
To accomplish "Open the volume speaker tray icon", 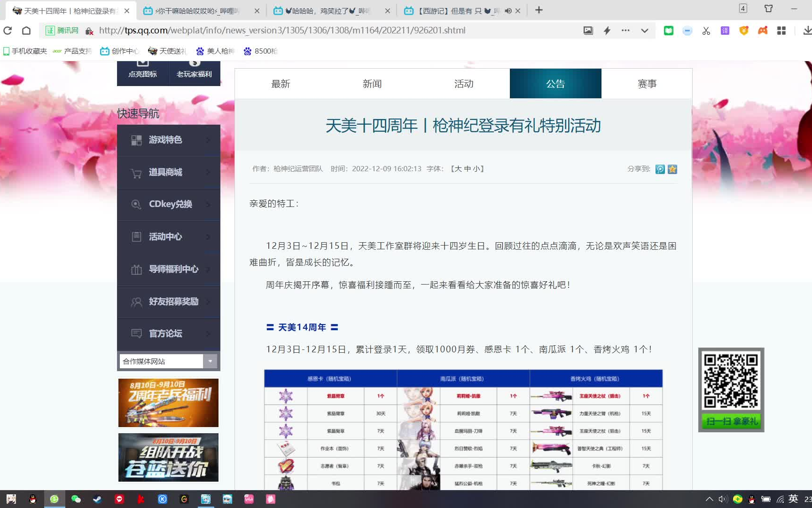I will pyautogui.click(x=723, y=499).
